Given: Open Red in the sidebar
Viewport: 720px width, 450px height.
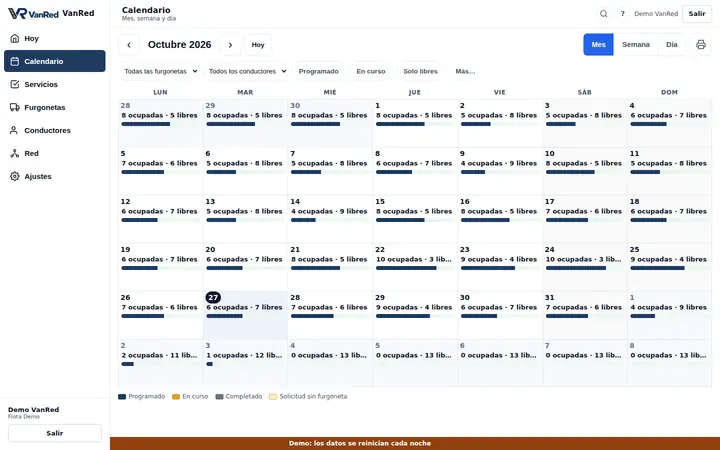Looking at the screenshot, I should [55, 153].
